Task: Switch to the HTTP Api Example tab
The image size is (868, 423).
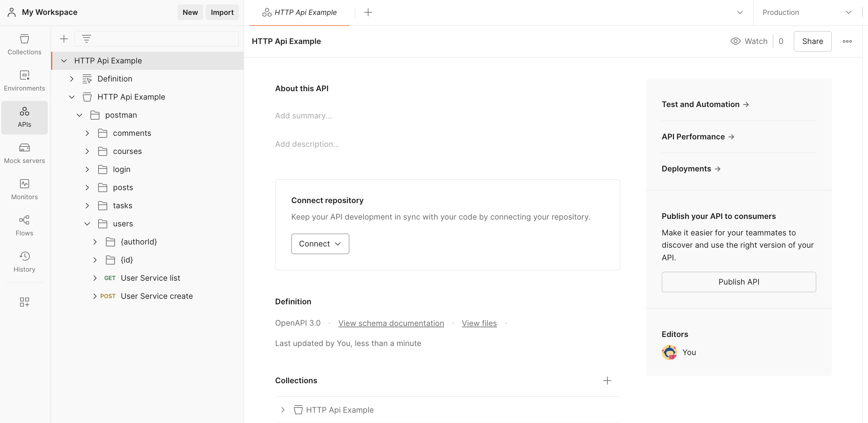Action: 299,13
